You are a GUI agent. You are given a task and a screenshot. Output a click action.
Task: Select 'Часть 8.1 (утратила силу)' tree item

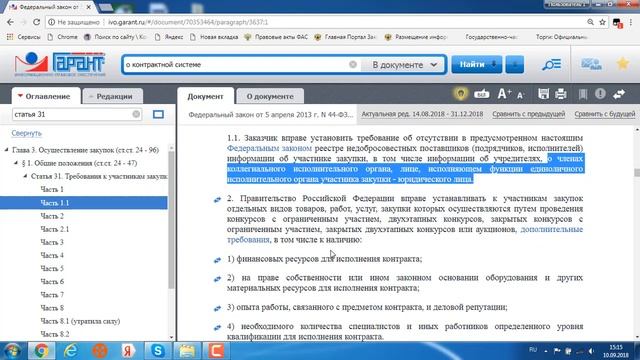[x=80, y=321]
